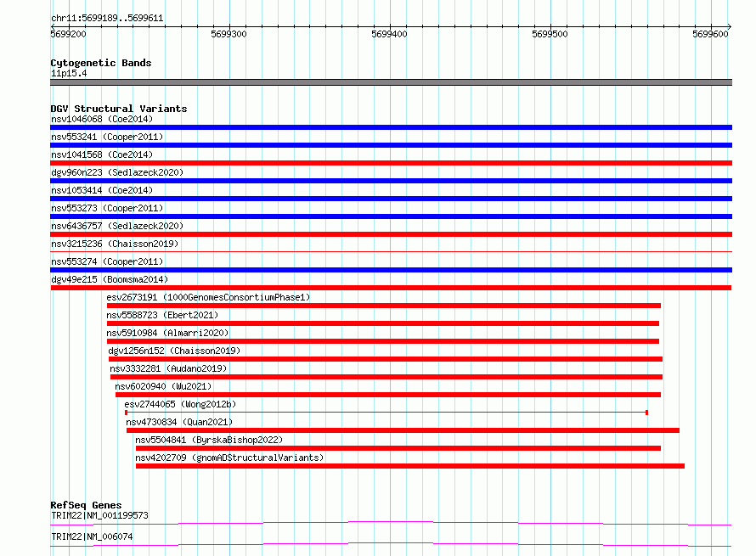
Task: Open the nsv4730834 (Quan2021) label
Action: click(x=179, y=422)
